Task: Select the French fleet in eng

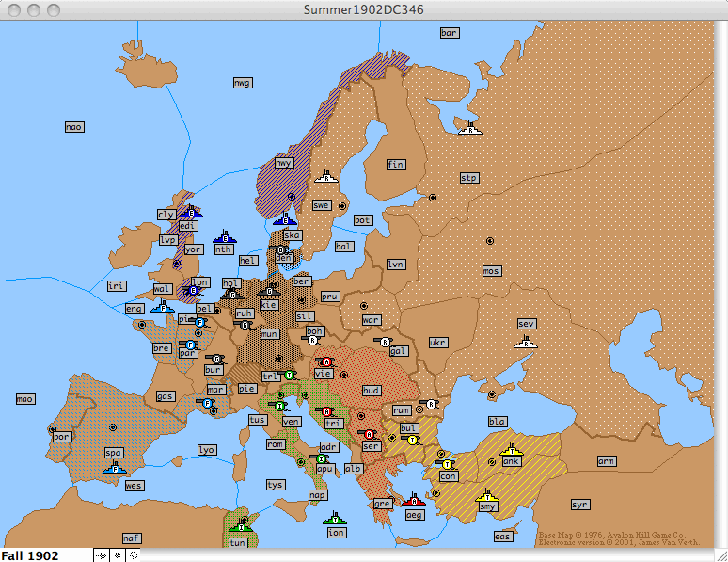Action: tap(163, 307)
